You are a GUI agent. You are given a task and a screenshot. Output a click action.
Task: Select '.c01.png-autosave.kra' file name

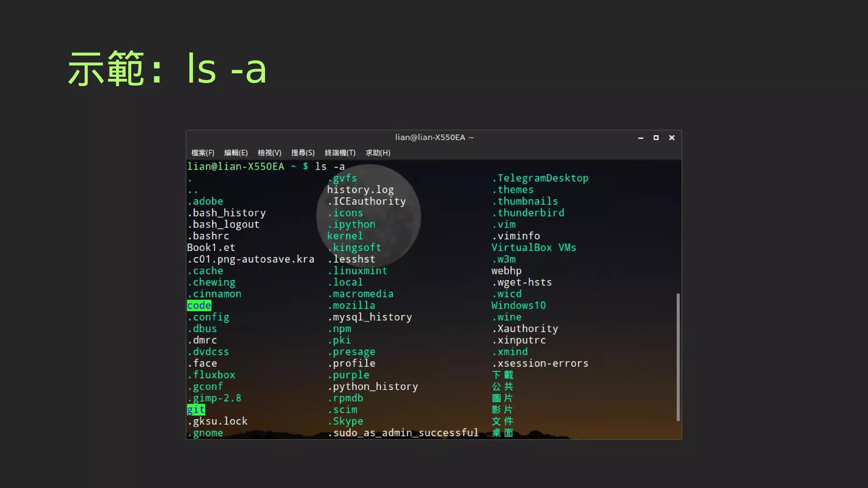tap(251, 259)
